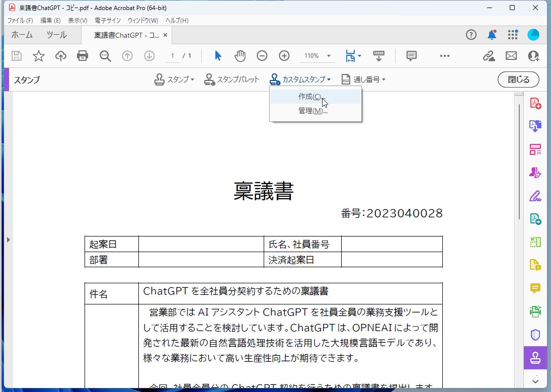The image size is (551, 392).
Task: Open the help question mark icon
Action: pos(471,35)
